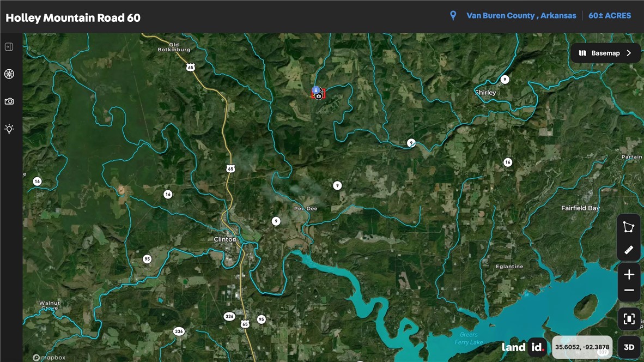Image resolution: width=644 pixels, height=362 pixels.
Task: Click the 60± ACRES label
Action: point(610,16)
